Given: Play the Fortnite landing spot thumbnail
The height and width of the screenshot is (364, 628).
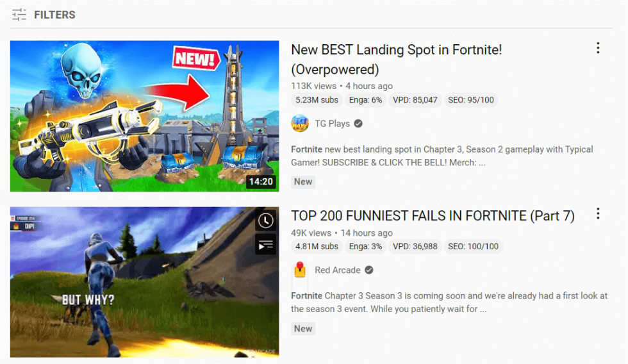Looking at the screenshot, I should tap(145, 116).
